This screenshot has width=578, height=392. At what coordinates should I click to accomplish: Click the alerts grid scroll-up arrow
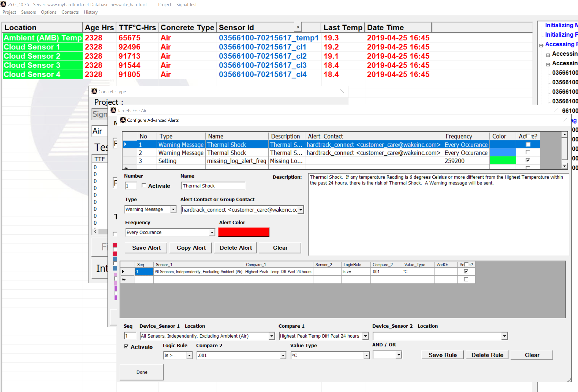pyautogui.click(x=564, y=135)
